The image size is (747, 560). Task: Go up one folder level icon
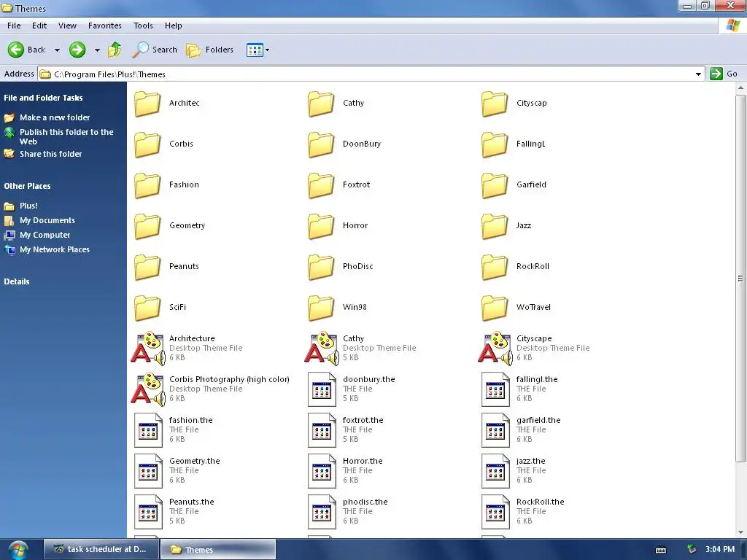coord(115,49)
